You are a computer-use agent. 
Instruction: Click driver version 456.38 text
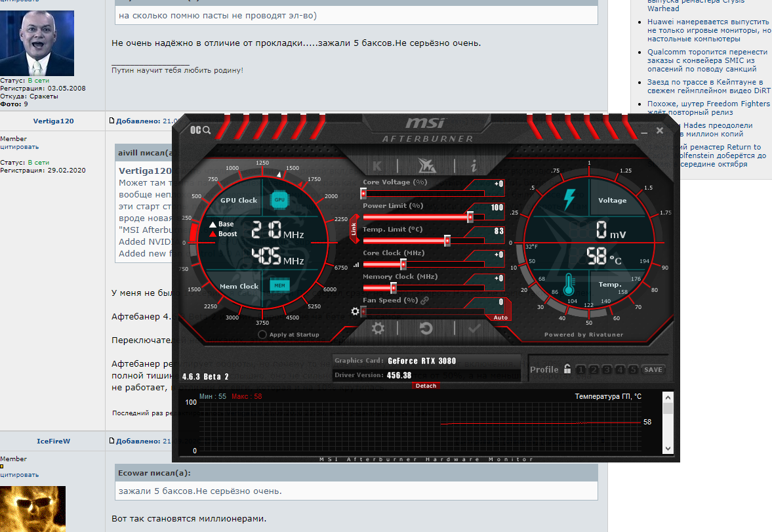pos(399,375)
